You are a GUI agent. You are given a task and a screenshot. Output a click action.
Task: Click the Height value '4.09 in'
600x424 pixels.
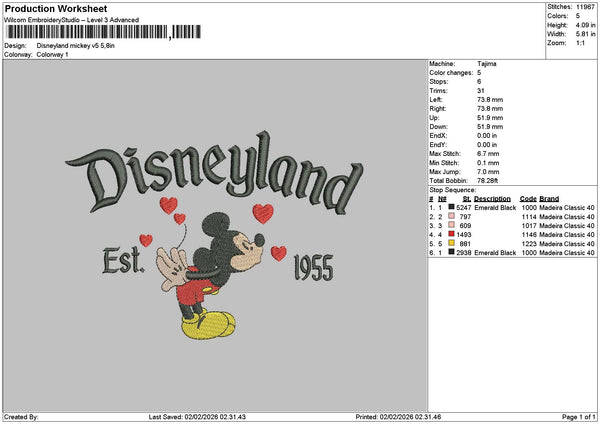point(585,25)
